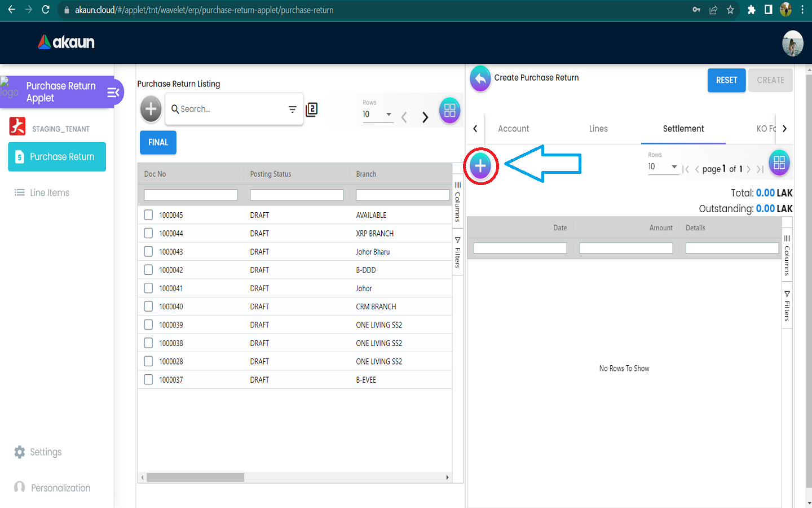This screenshot has width=812, height=508.
Task: Click the document copy icon beside search
Action: pyautogui.click(x=312, y=110)
